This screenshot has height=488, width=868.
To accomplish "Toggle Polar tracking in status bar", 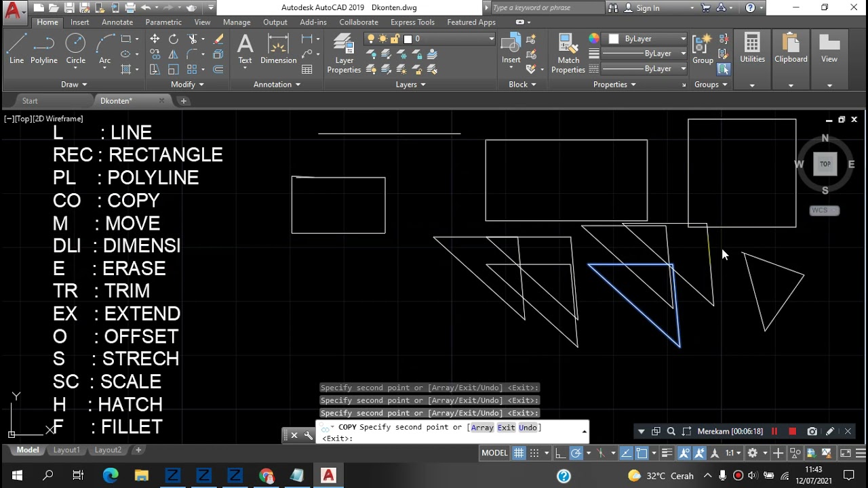I will 576,453.
